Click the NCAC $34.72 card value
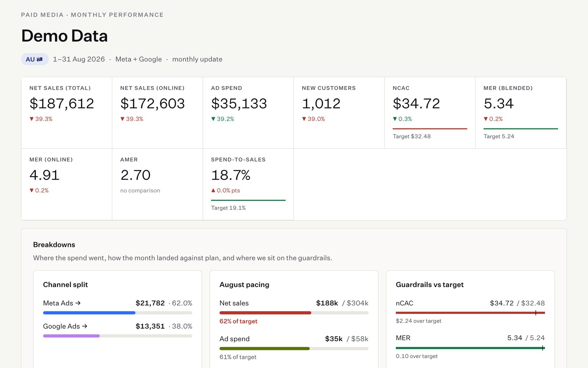Screen dimensions: 588x368 click(416, 103)
